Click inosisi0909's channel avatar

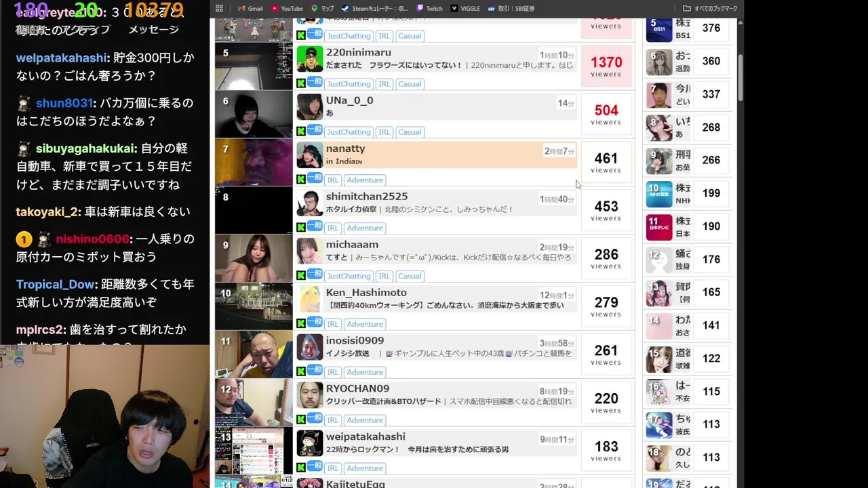coord(310,348)
